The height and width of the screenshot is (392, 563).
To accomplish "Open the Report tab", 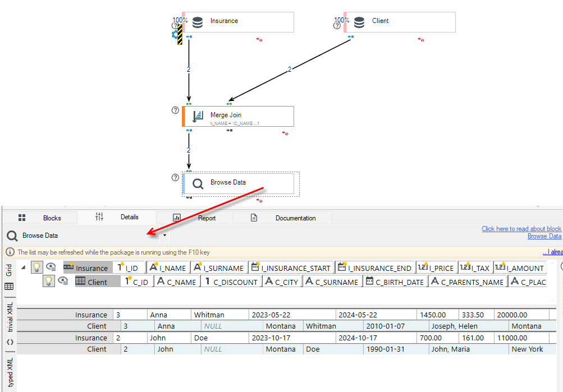I will [195, 218].
